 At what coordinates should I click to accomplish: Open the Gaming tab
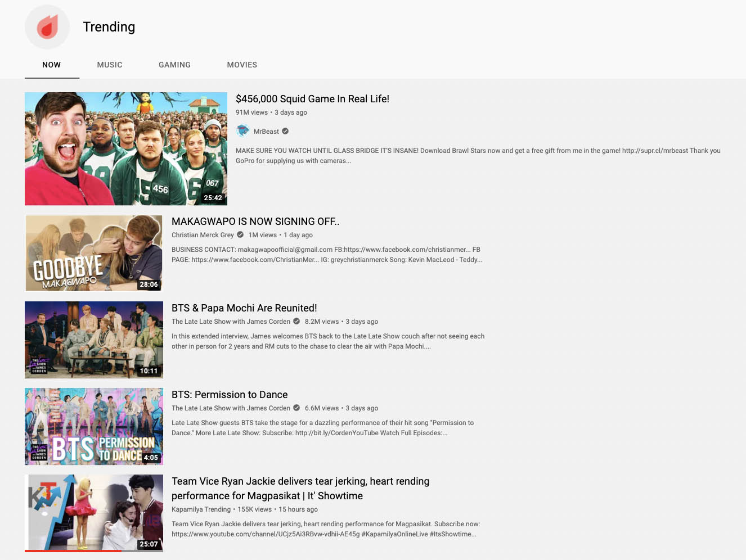(x=174, y=65)
